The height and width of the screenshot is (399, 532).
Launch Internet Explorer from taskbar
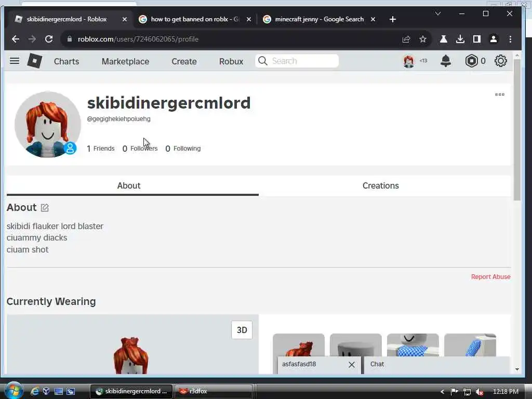coord(34,392)
